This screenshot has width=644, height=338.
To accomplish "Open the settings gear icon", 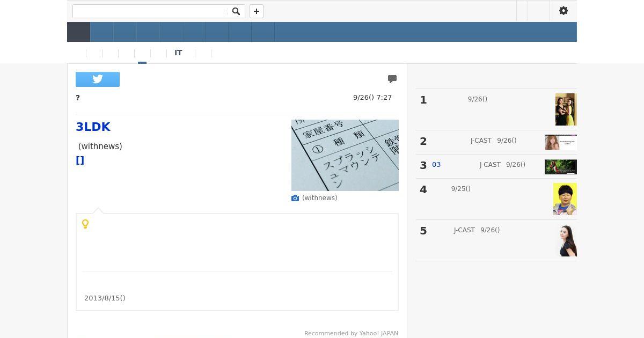I will (x=563, y=11).
